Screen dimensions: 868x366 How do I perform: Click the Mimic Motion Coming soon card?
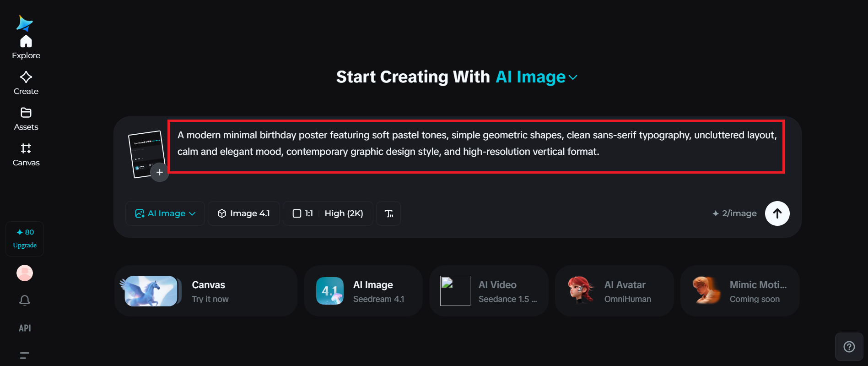point(740,291)
